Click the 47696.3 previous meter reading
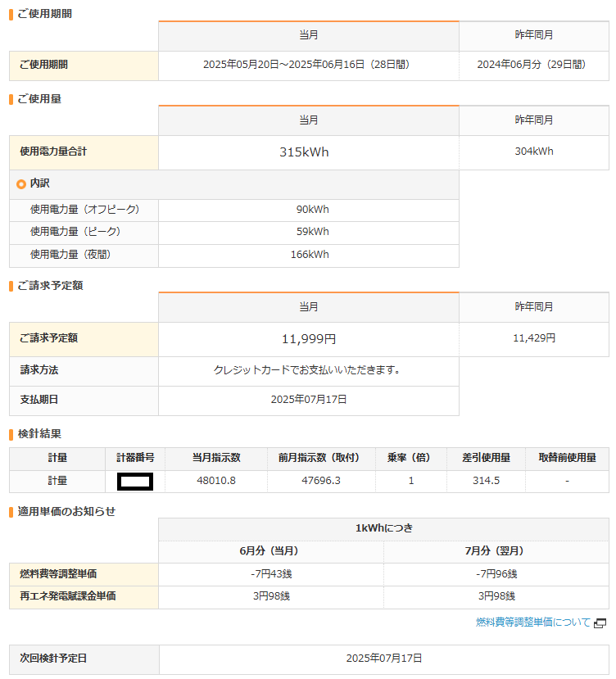 [x=321, y=481]
